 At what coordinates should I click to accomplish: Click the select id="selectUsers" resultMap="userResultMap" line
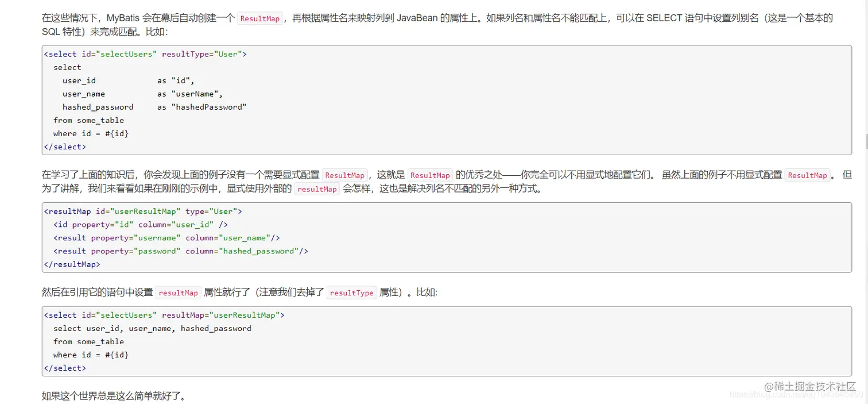[164, 315]
